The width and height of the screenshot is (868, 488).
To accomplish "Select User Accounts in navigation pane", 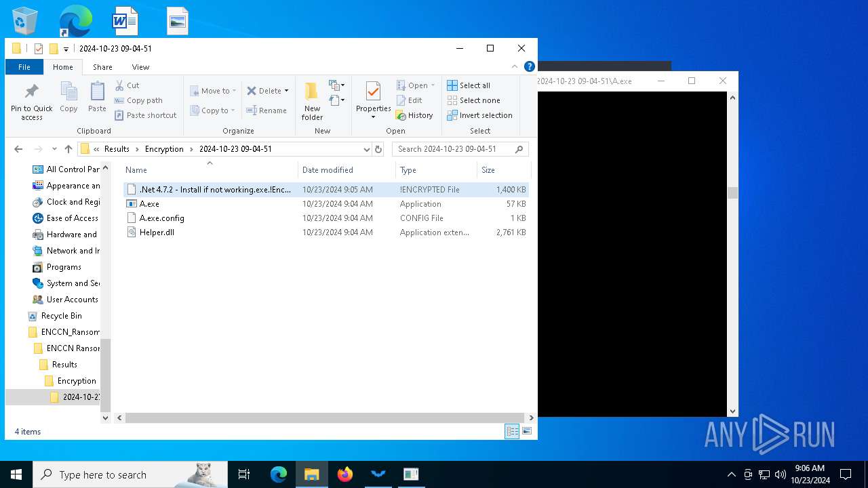I will pos(66,300).
